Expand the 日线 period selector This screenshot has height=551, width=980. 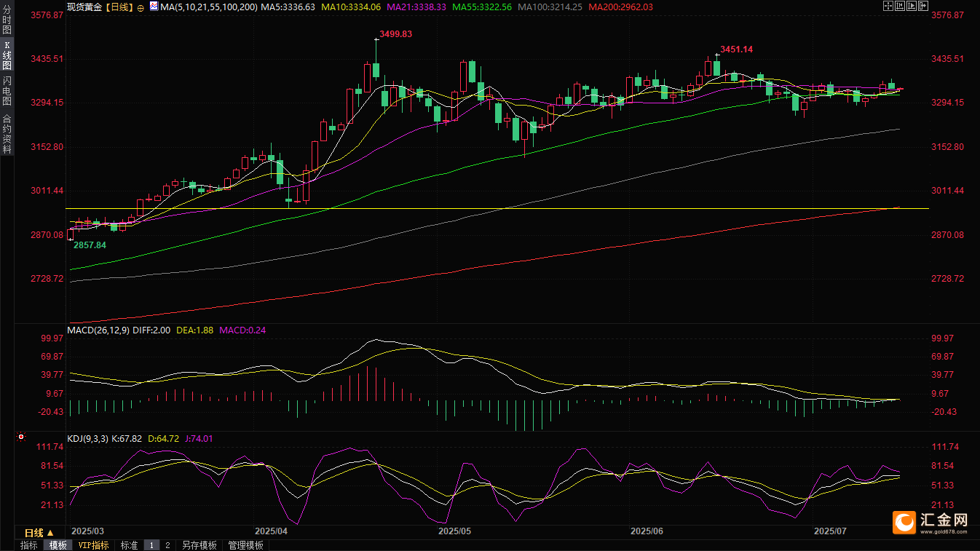pyautogui.click(x=39, y=533)
